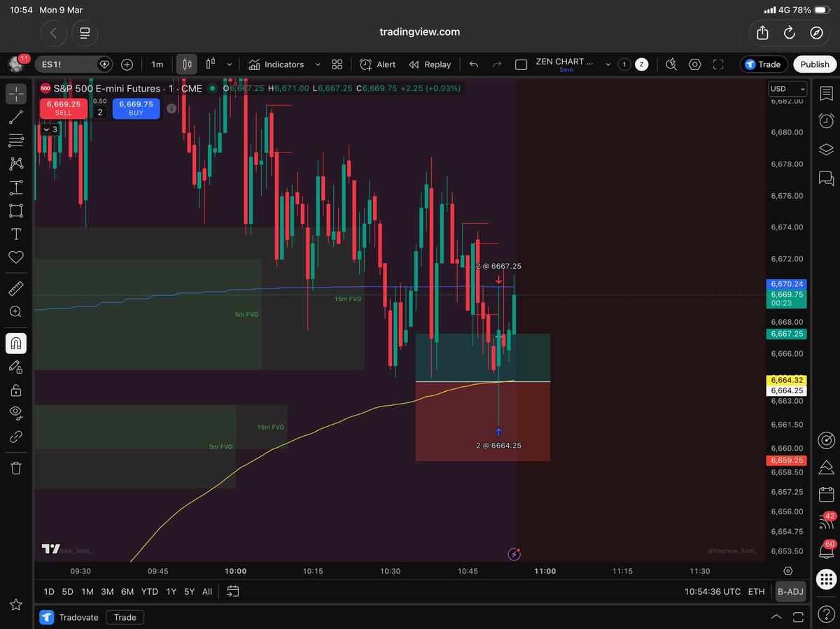The image size is (840, 629).
Task: Open the apps grid button in sidebar
Action: coord(826,579)
